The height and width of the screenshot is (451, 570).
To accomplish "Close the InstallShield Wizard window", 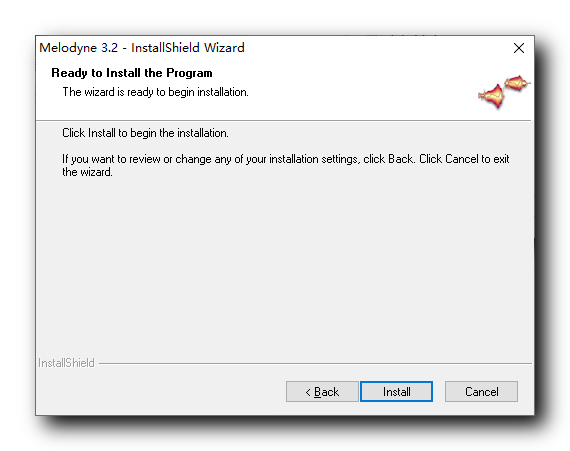I will tap(519, 48).
